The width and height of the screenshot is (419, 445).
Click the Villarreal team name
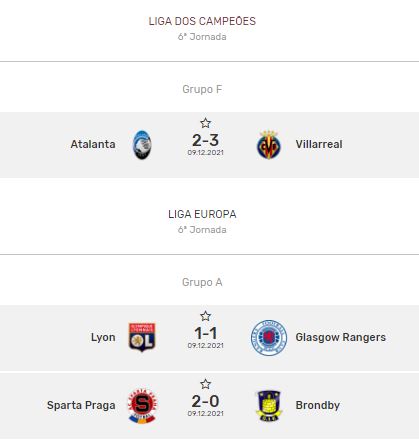(x=319, y=144)
